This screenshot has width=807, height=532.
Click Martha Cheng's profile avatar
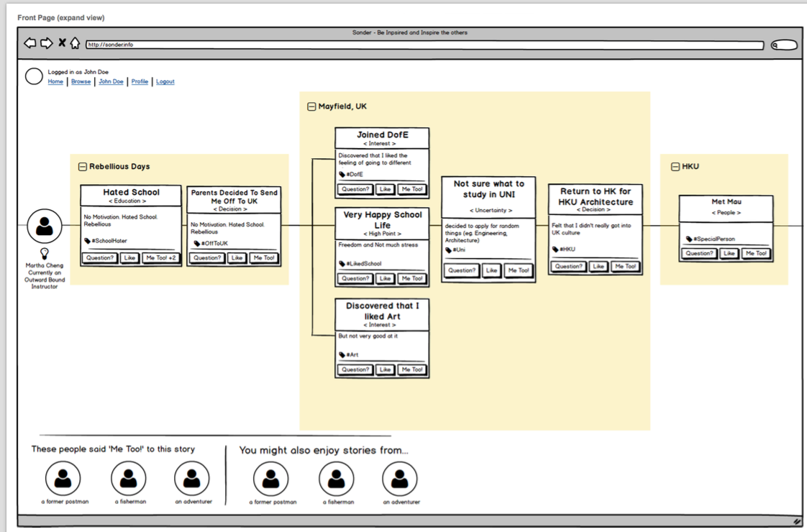tap(45, 226)
